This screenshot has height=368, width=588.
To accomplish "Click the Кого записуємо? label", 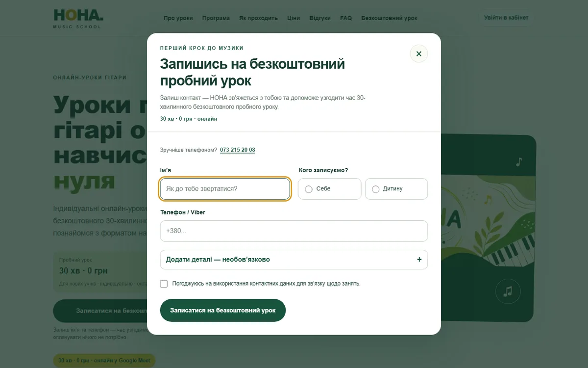I will (323, 170).
